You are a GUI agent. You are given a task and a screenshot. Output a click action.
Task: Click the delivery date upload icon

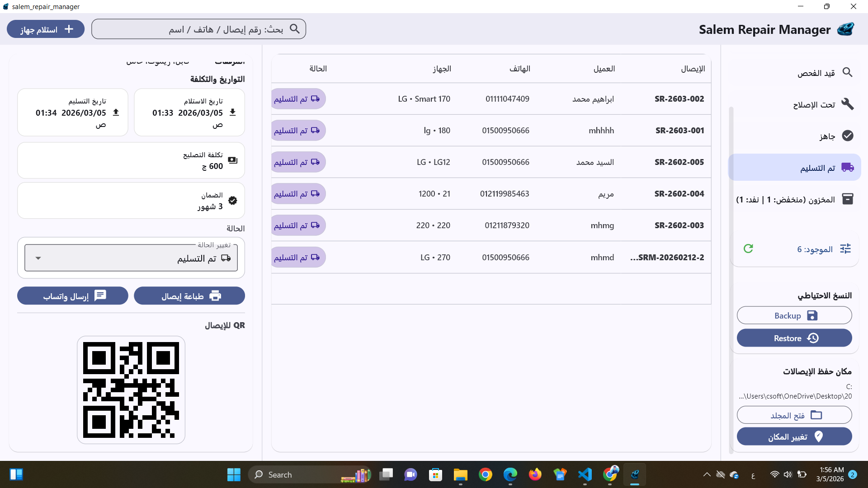pos(116,113)
